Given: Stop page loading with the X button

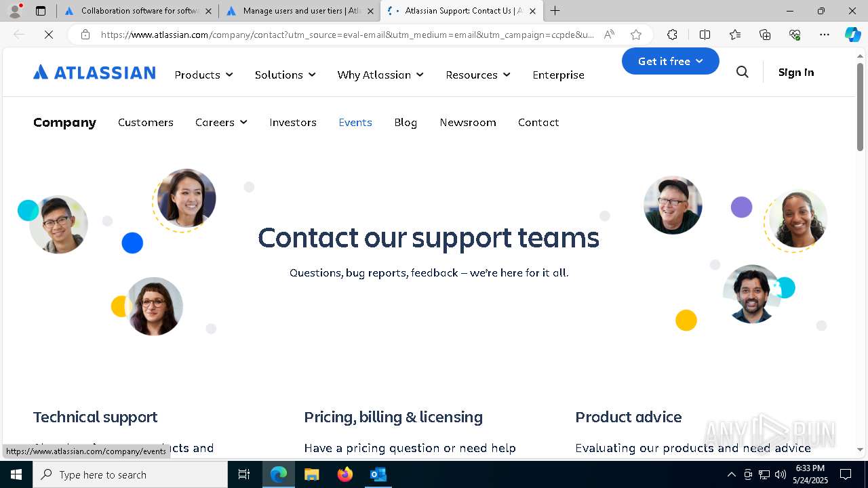Looking at the screenshot, I should (x=49, y=35).
